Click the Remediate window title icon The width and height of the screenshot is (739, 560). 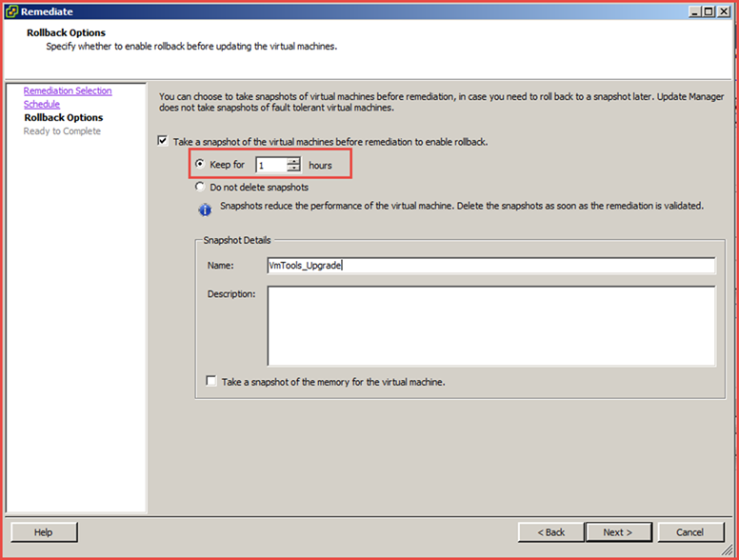point(11,11)
